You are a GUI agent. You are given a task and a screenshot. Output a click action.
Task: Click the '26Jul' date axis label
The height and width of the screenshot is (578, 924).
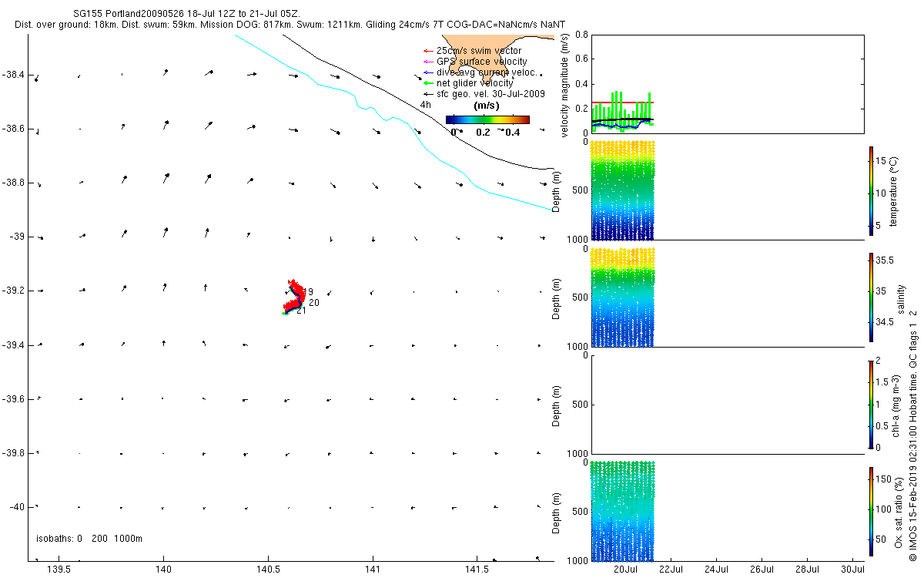tap(762, 570)
